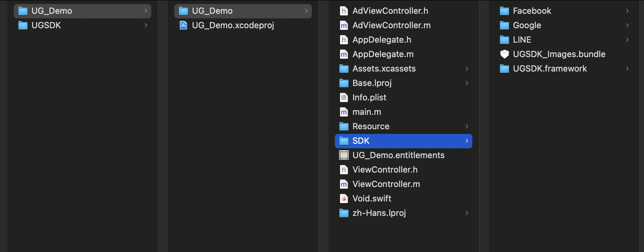
Task: Click the AdViewController.h header file icon
Action: coord(344,11)
